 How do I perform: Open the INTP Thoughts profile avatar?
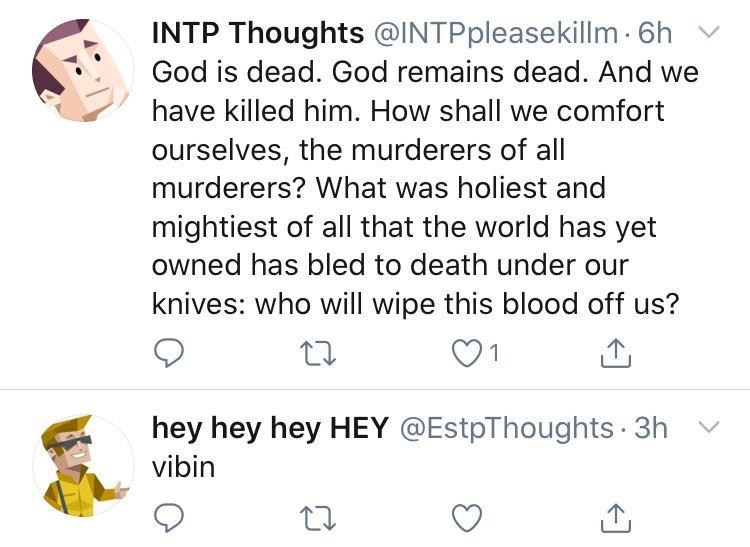[82, 71]
